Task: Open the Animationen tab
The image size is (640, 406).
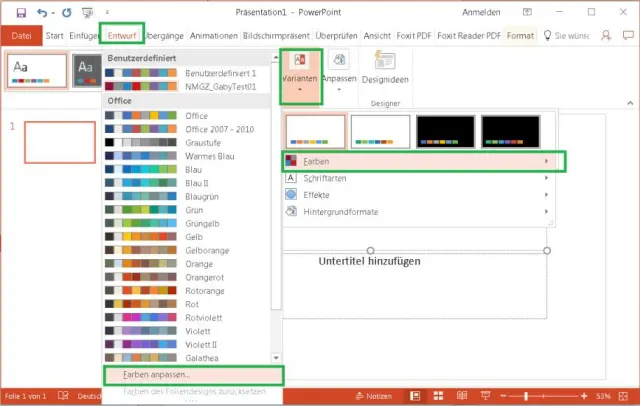Action: pos(210,36)
